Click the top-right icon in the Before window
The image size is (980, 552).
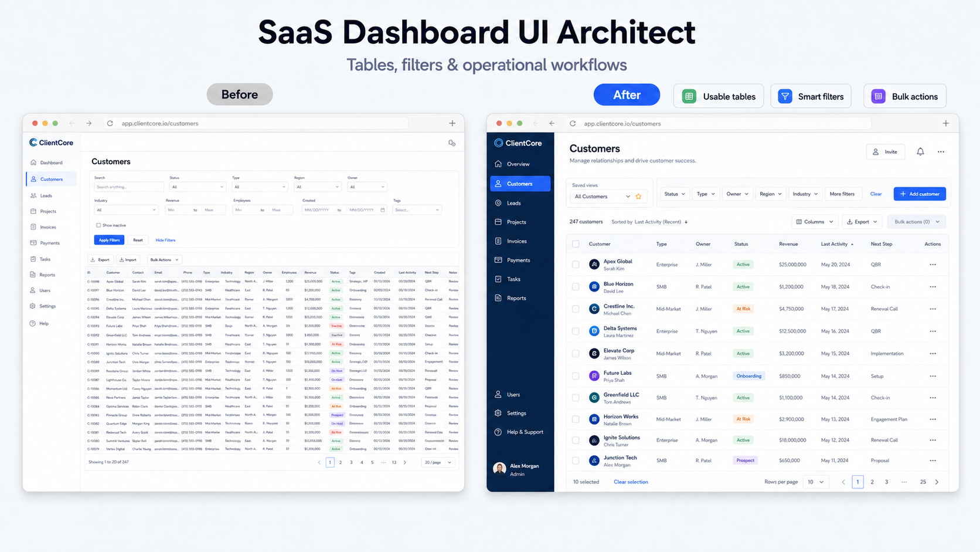452,143
